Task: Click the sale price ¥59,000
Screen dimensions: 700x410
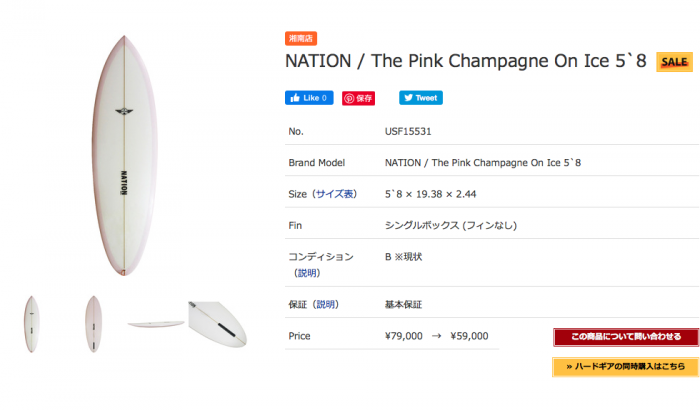Action: pos(470,336)
